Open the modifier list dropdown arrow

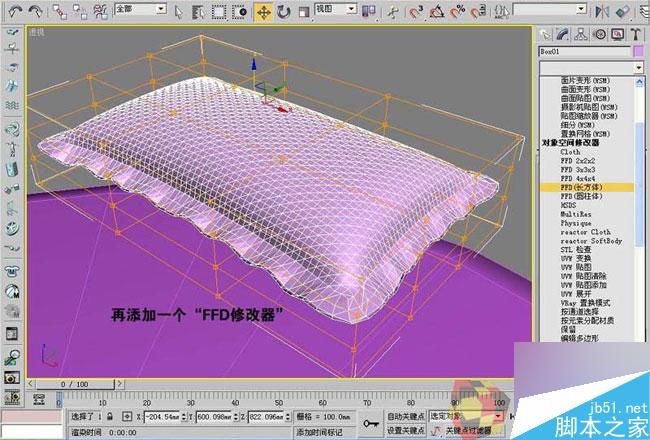638,67
